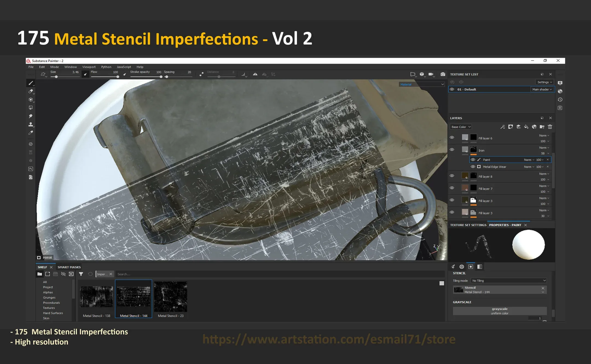Open display settings icon on right sidebar
This screenshot has height=364, width=591.
coord(560,83)
